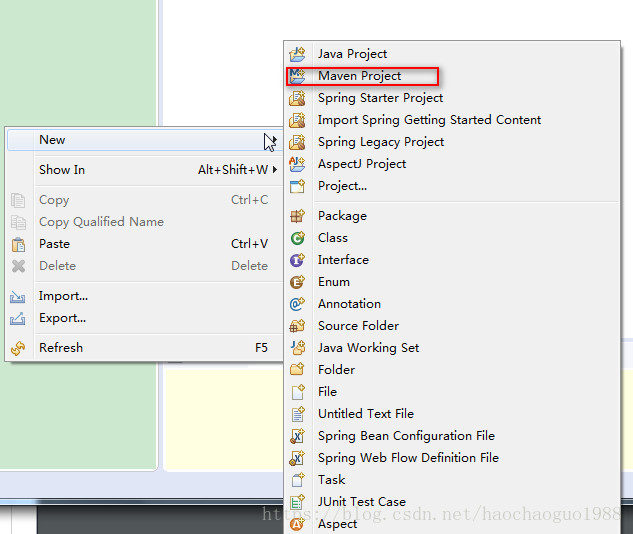Open the Project... wizard entry
Screen dimensions: 633x534
tap(452, 186)
